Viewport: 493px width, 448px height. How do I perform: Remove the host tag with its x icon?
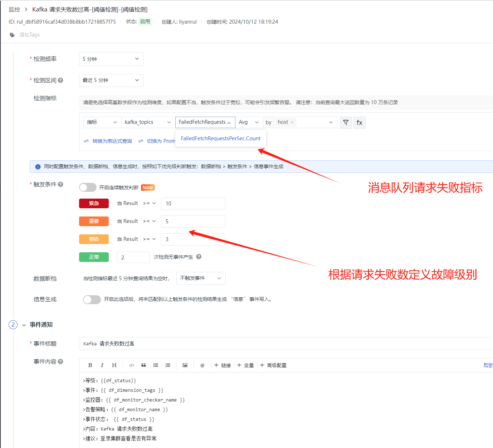click(292, 122)
